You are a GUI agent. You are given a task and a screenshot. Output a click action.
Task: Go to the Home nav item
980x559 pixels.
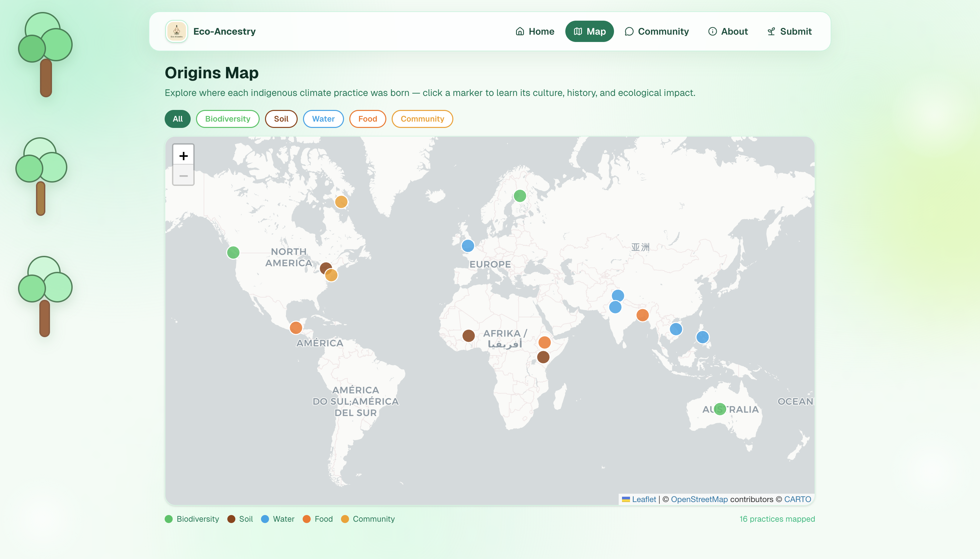[535, 32]
